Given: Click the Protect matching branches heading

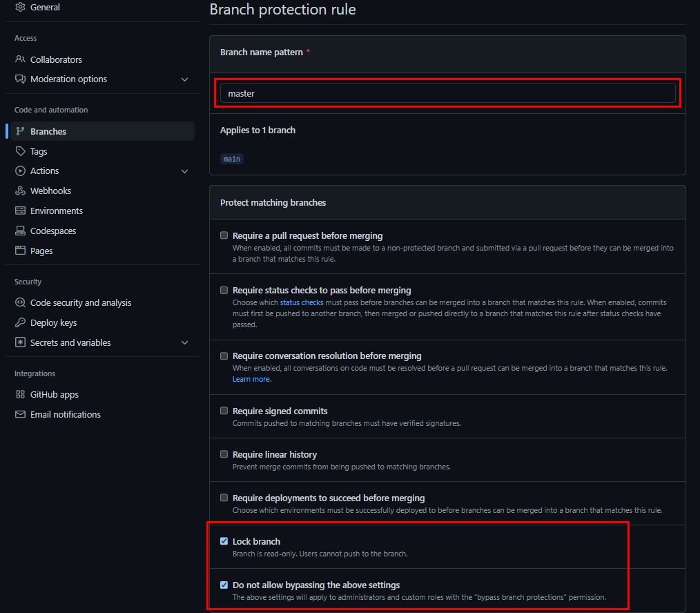Looking at the screenshot, I should coord(273,203).
